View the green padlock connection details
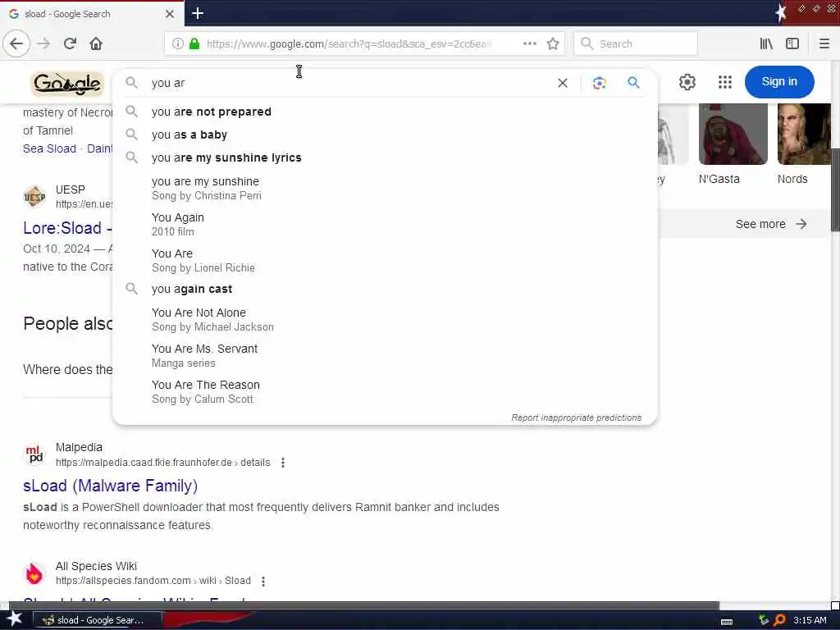The height and width of the screenshot is (630, 840). pos(194,44)
